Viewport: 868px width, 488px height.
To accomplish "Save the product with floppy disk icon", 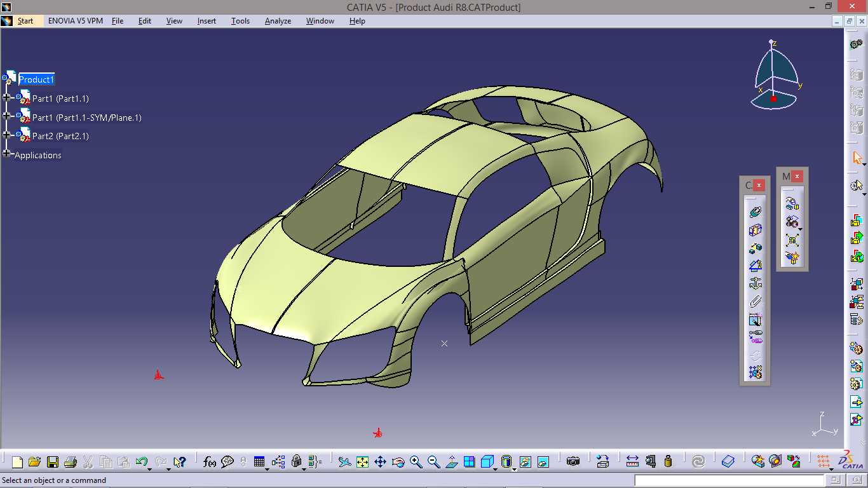I will pos(53,462).
